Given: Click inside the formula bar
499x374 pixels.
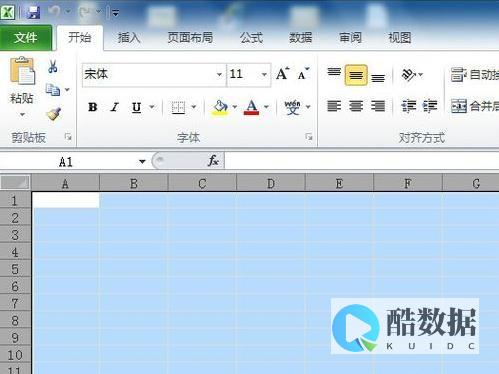Looking at the screenshot, I should [x=362, y=161].
